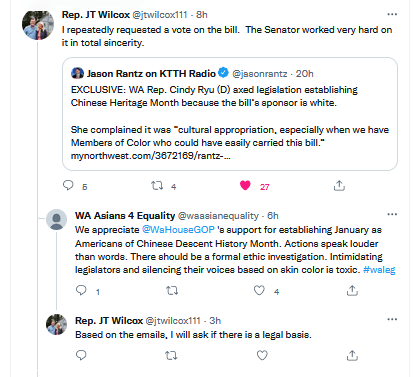This screenshot has width=413, height=377.
Task: Retweet the WA Asians 4 Equality tweet
Action: coord(172,291)
